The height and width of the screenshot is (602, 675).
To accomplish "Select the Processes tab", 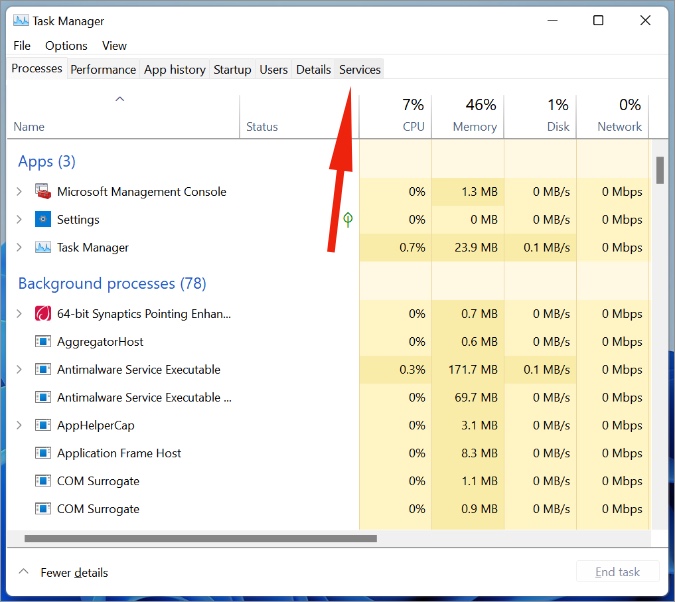I will point(37,68).
